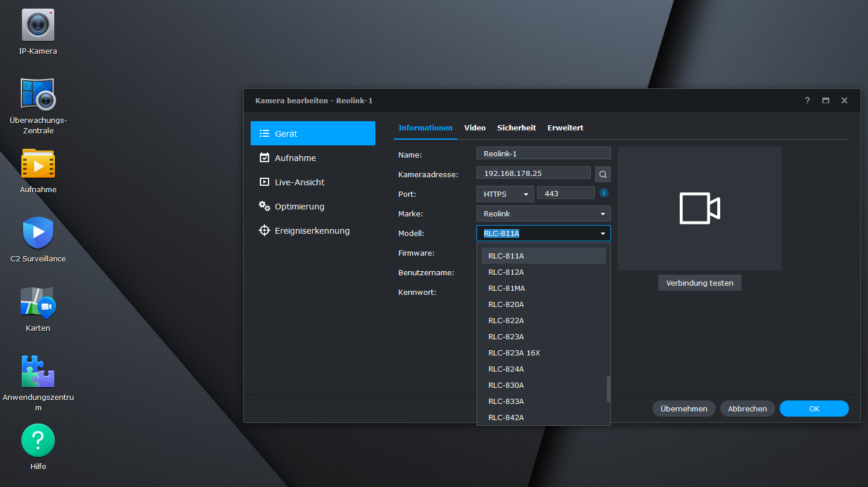868x487 pixels.
Task: Confirm with the OK button
Action: (x=814, y=409)
